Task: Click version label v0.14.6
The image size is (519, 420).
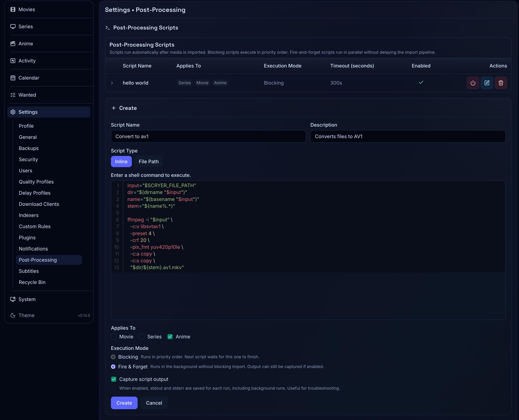Action: [84, 315]
